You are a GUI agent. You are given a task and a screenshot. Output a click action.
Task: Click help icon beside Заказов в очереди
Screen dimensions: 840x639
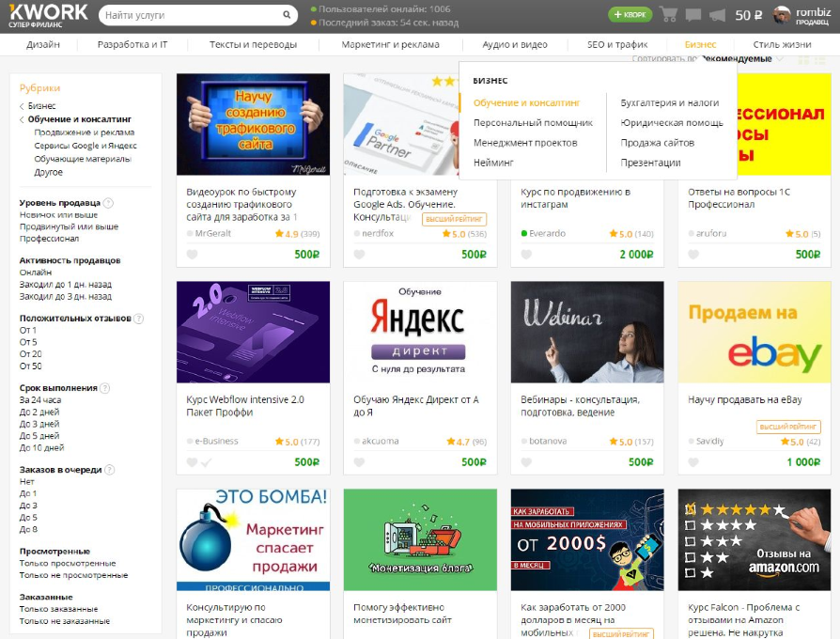(109, 470)
